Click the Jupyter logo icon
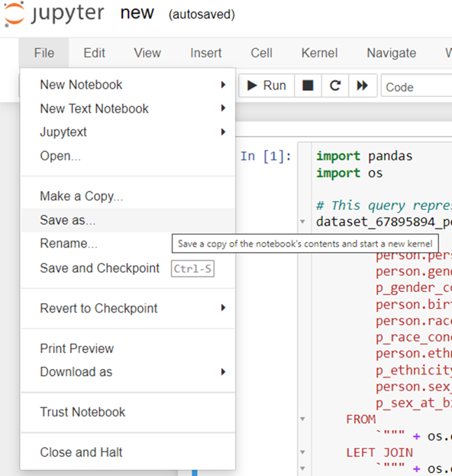 (15, 15)
